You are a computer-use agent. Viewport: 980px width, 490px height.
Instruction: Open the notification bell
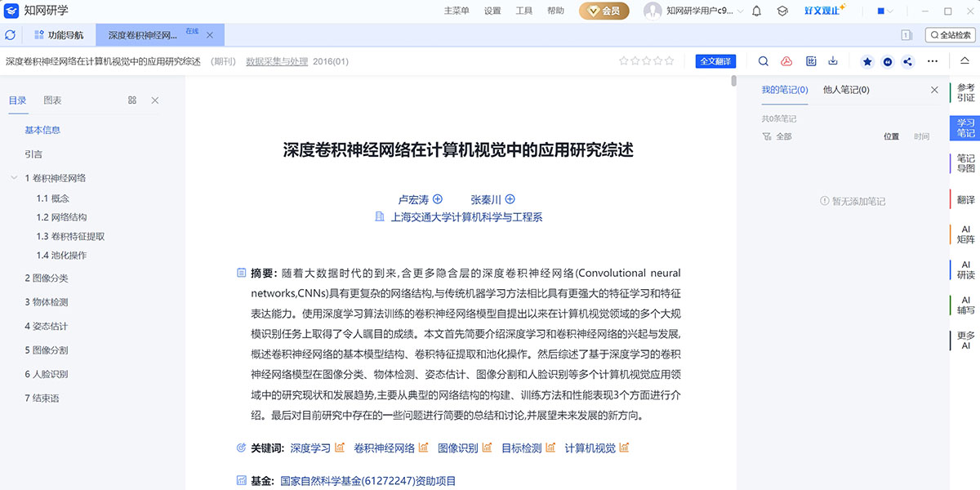point(756,11)
